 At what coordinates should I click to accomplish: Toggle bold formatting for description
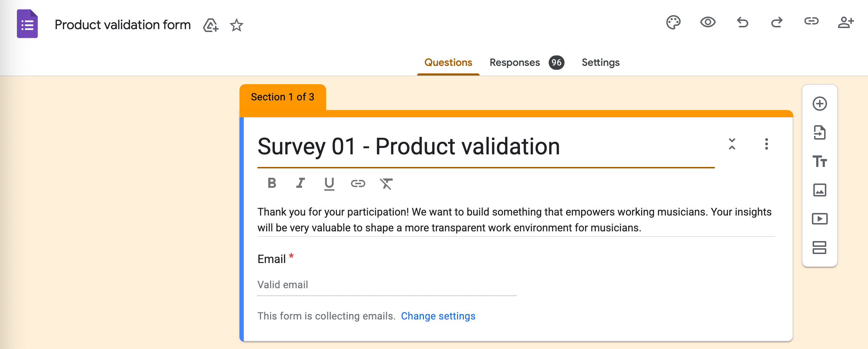(272, 183)
